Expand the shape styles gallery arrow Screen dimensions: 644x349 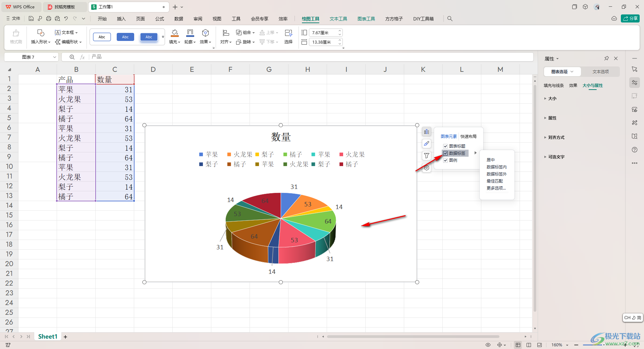[x=163, y=37]
